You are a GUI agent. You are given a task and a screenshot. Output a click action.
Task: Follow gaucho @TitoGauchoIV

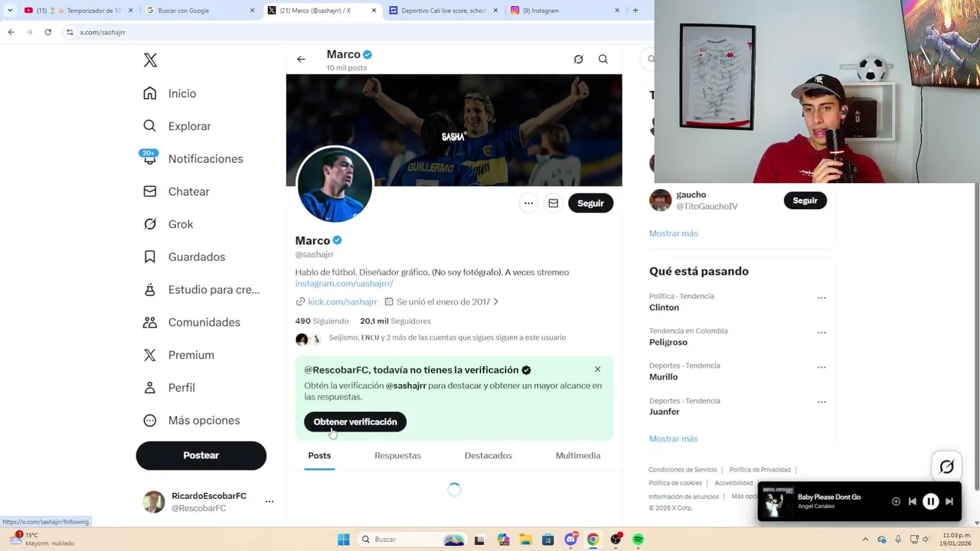click(x=805, y=201)
